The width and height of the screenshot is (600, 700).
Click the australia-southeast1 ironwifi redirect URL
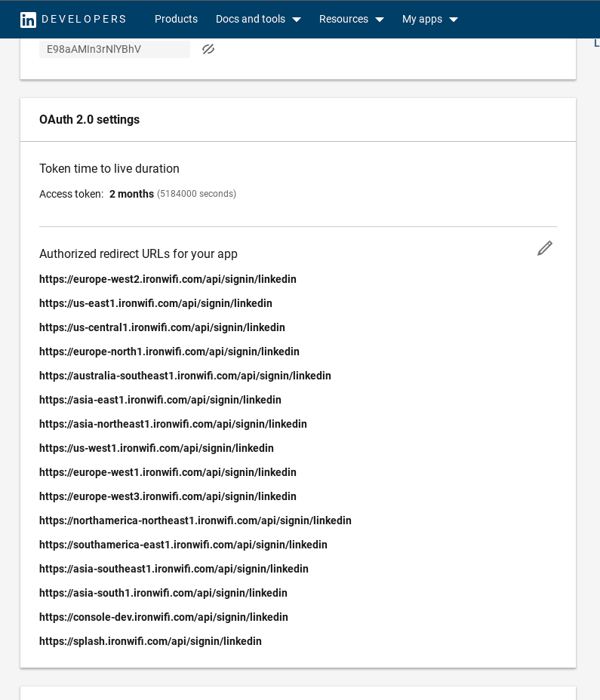pos(185,376)
